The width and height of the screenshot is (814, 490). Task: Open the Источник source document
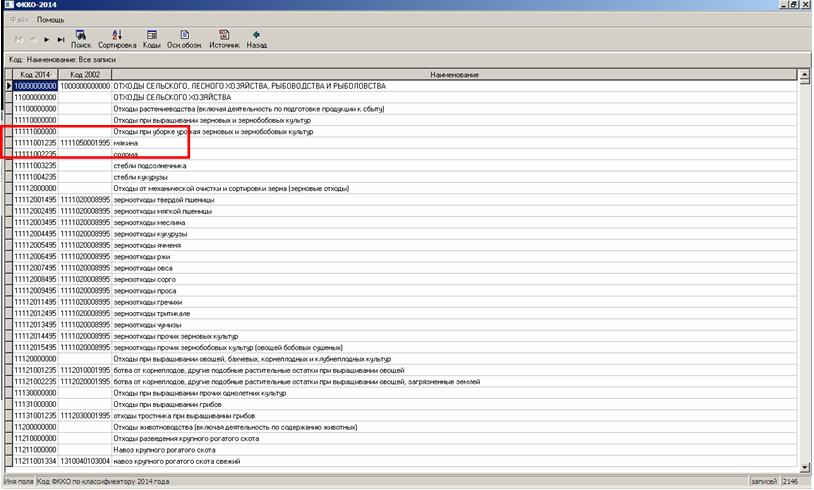tap(224, 39)
